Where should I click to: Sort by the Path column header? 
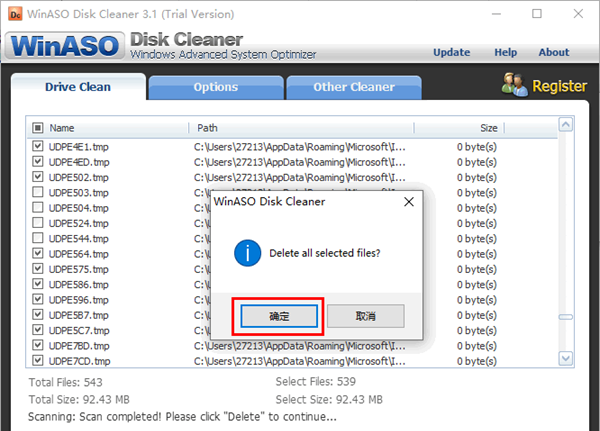tap(207, 128)
